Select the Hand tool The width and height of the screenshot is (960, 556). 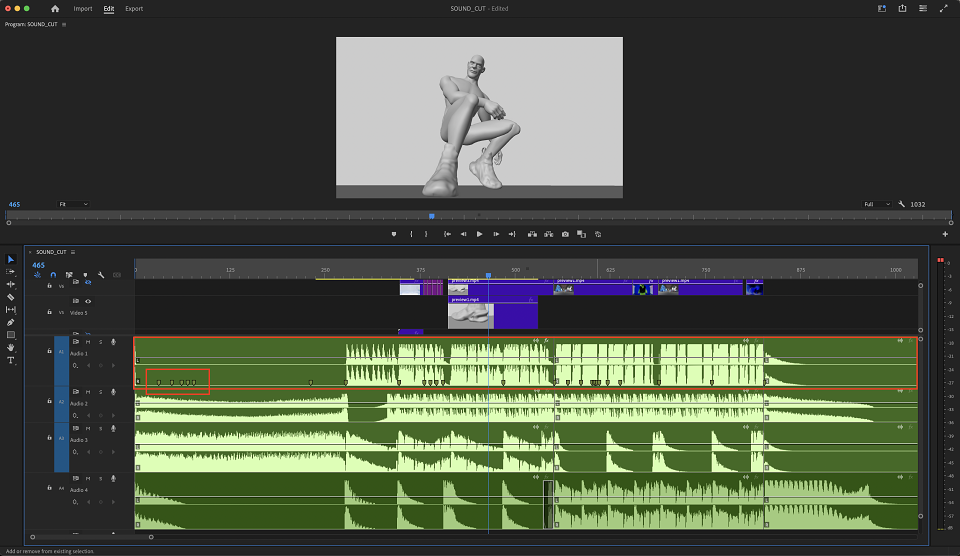10,347
